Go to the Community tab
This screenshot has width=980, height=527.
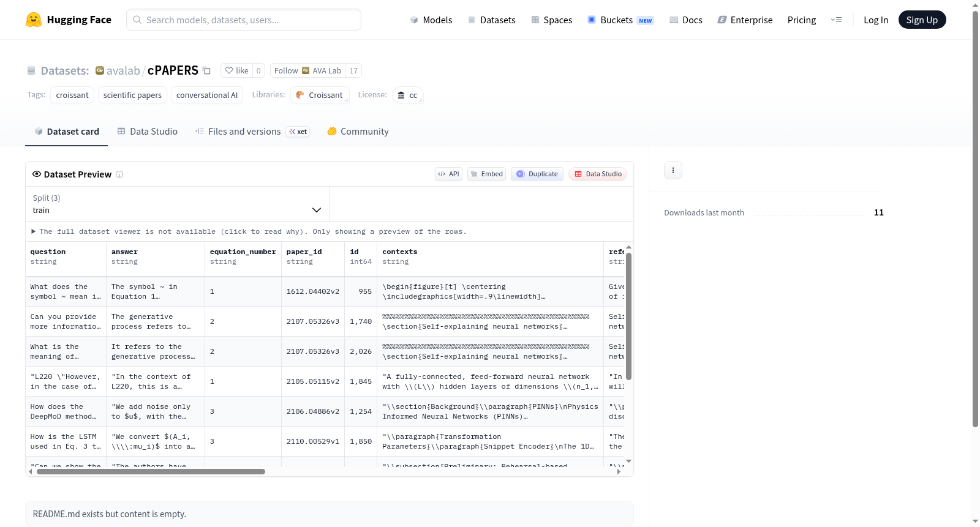(x=358, y=132)
